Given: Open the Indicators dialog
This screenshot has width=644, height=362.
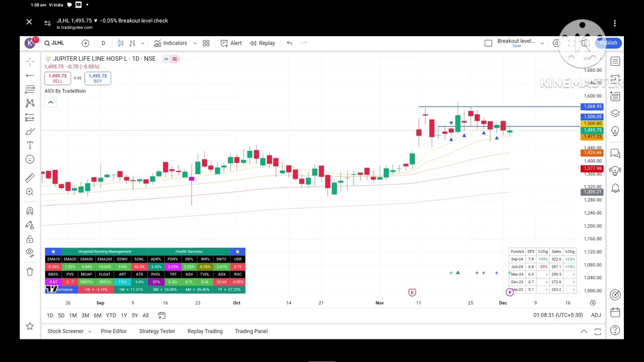Looking at the screenshot, I should pos(171,43).
